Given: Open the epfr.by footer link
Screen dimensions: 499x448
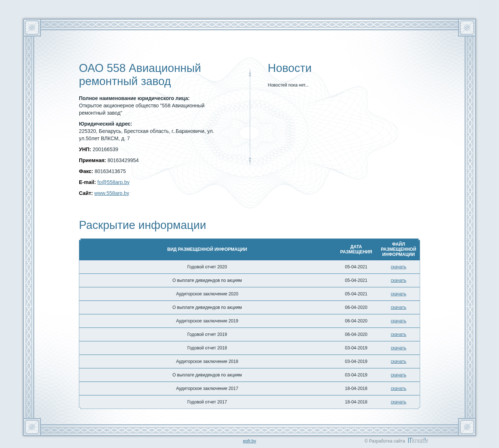Looking at the screenshot, I should click(x=249, y=441).
